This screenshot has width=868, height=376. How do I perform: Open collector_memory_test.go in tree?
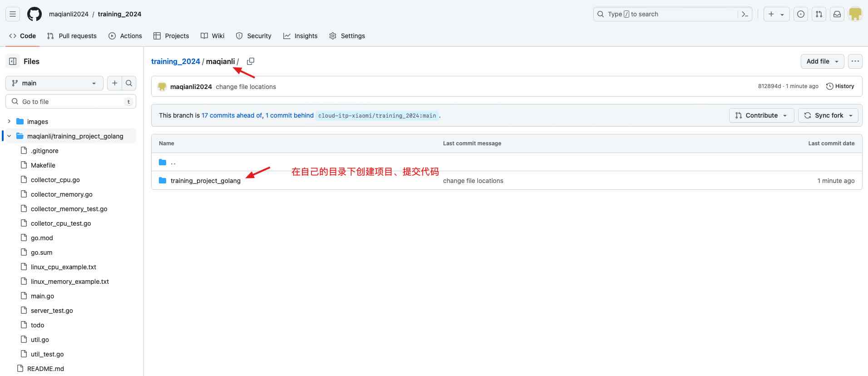click(69, 209)
